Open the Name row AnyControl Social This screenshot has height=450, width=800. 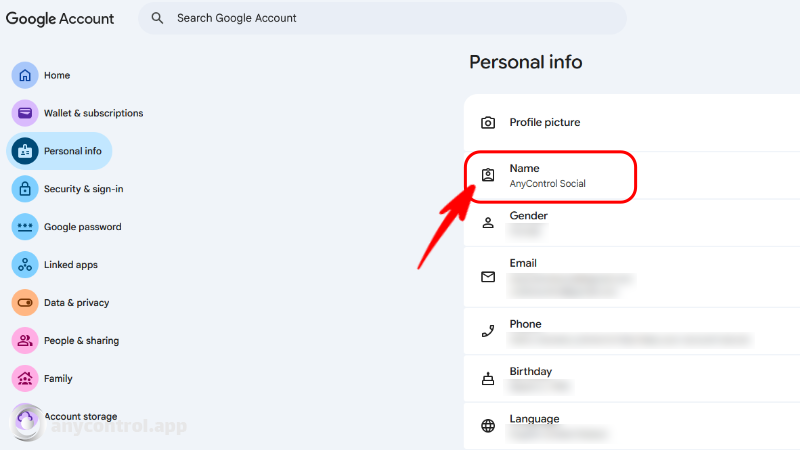pos(632,176)
